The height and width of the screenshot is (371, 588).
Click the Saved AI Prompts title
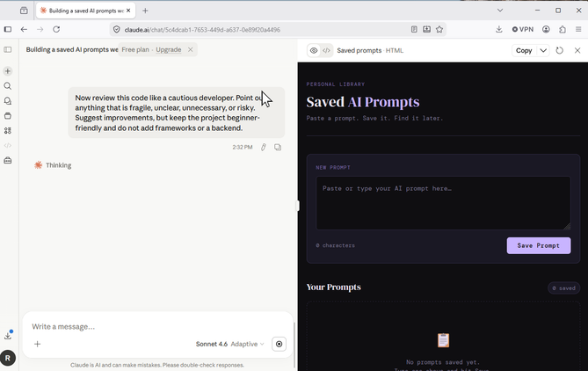363,102
